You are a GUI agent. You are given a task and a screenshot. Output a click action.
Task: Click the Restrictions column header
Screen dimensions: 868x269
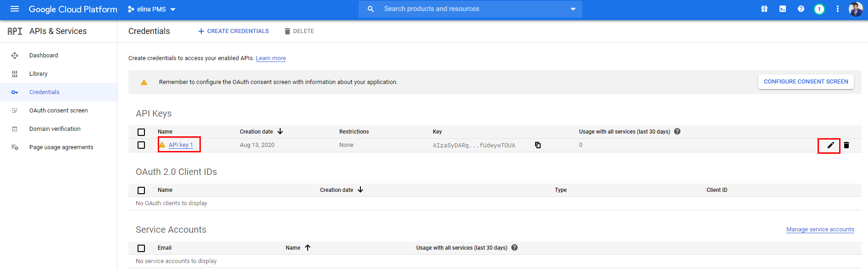tap(354, 132)
